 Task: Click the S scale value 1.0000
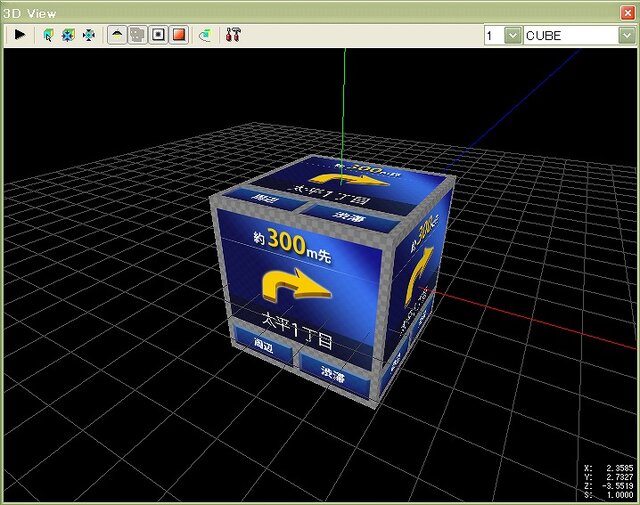(x=619, y=495)
